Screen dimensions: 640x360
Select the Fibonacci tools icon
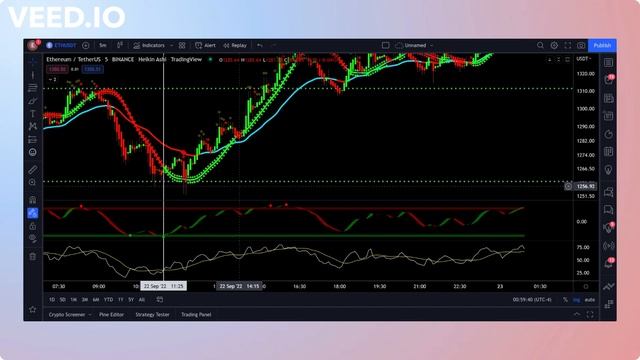click(33, 88)
